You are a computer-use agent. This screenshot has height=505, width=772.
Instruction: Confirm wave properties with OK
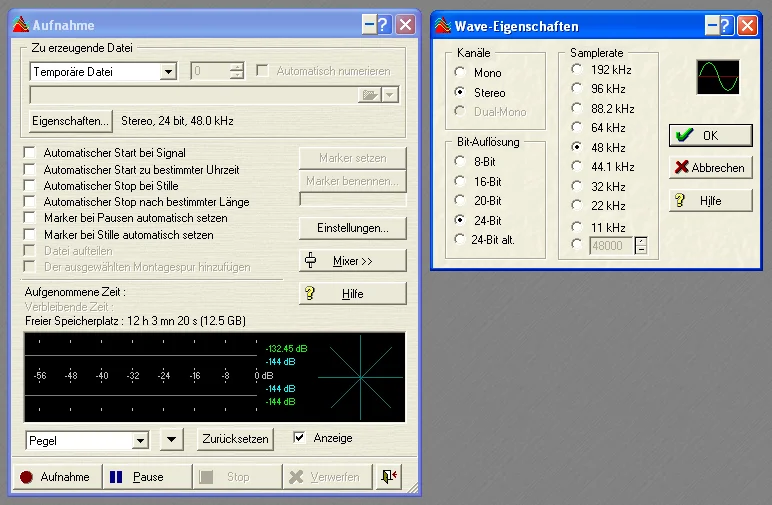point(710,135)
